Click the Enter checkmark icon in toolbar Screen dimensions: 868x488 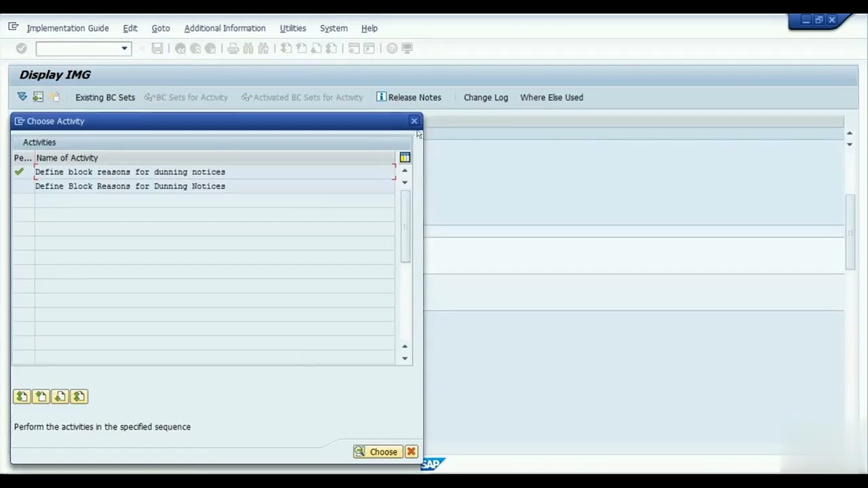[21, 48]
